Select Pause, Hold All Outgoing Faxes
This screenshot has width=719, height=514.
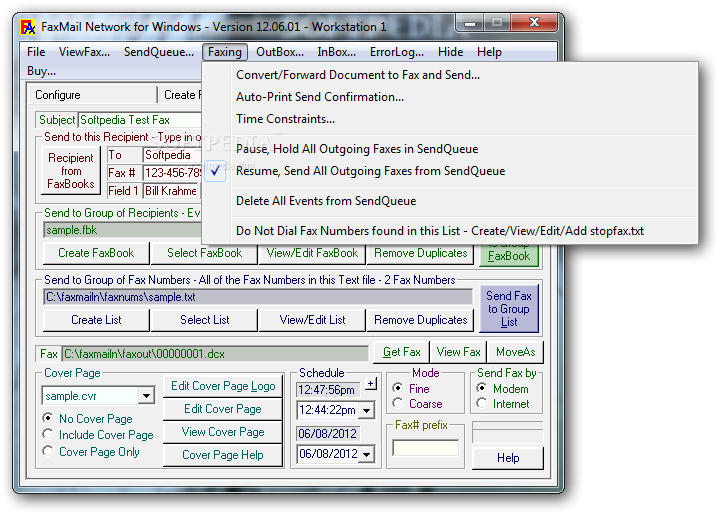(450, 149)
